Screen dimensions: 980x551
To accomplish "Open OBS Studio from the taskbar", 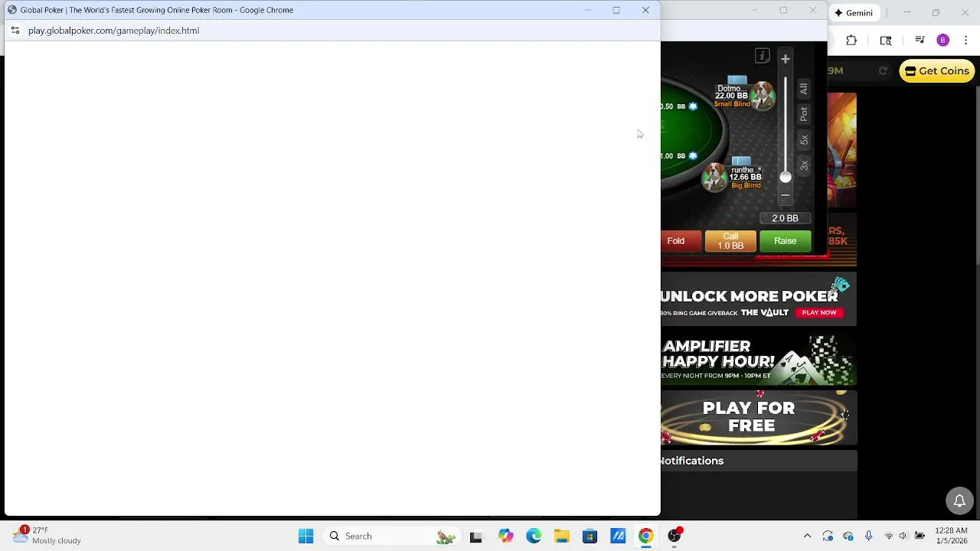I will tap(675, 536).
